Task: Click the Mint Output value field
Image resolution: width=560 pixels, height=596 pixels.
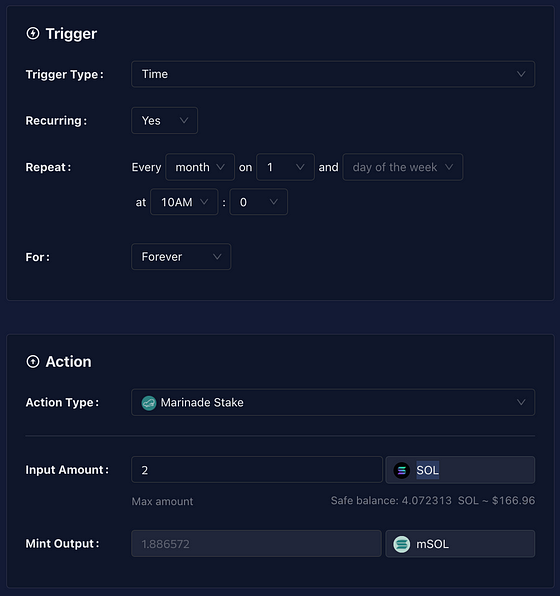Action: point(256,544)
